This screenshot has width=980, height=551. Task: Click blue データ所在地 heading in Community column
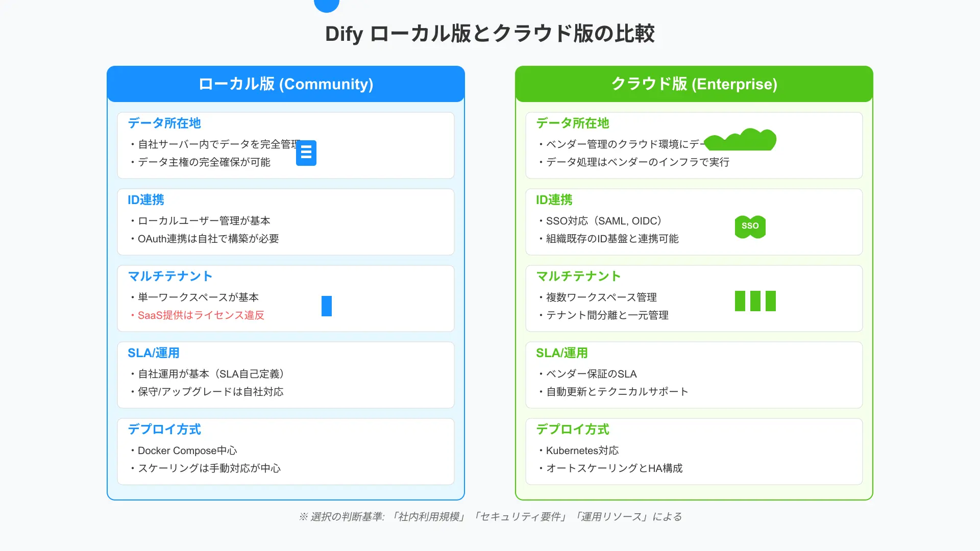[164, 123]
